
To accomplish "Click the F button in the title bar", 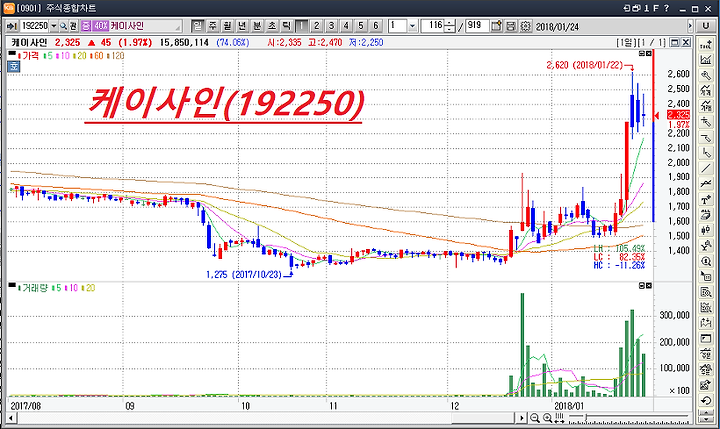I will (x=656, y=8).
